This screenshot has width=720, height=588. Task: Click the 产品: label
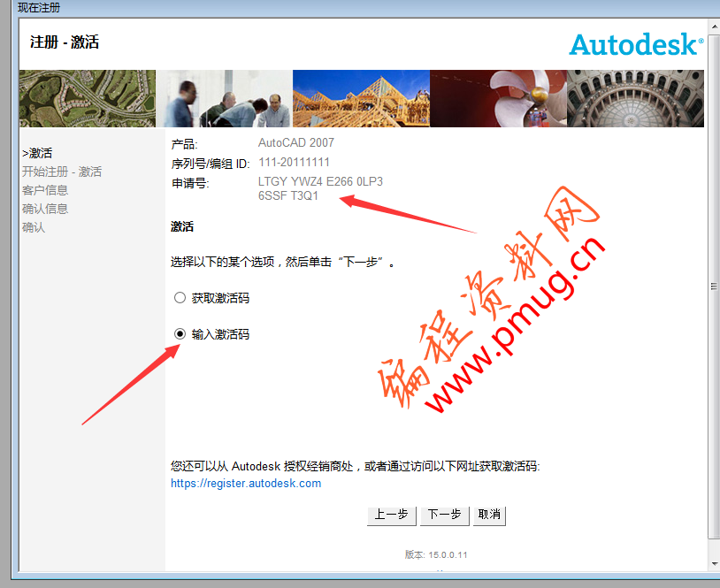point(184,144)
